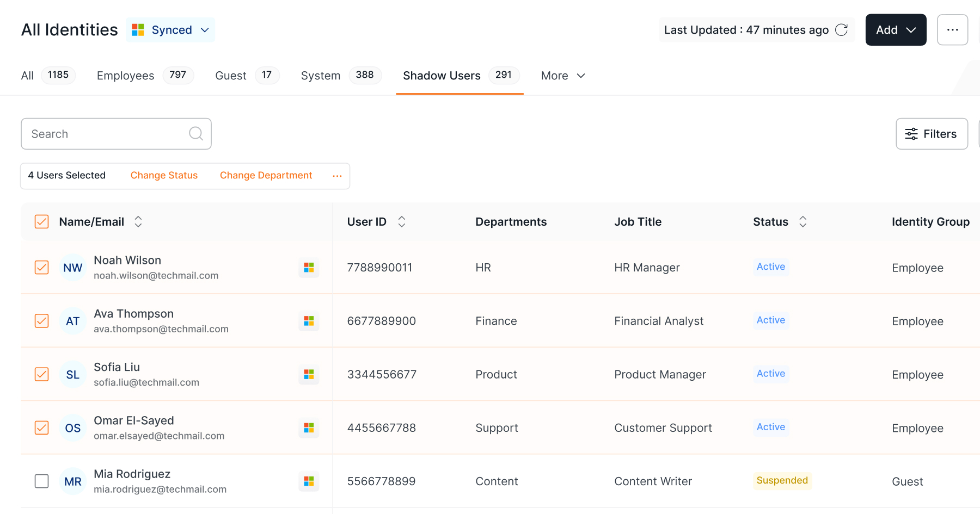Click mia.rodriguez@techmail.com email
The height and width of the screenshot is (514, 980).
pos(160,490)
